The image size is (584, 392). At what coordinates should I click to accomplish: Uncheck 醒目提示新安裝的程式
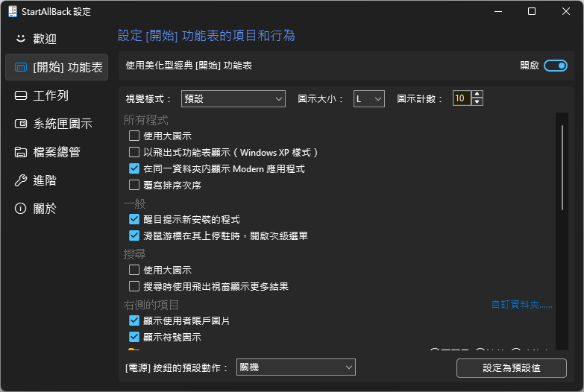(134, 219)
